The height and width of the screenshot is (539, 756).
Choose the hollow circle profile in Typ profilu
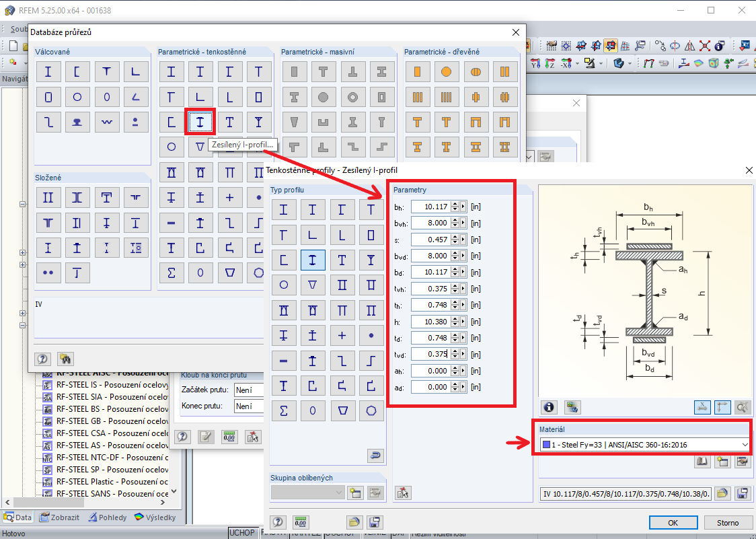(284, 285)
